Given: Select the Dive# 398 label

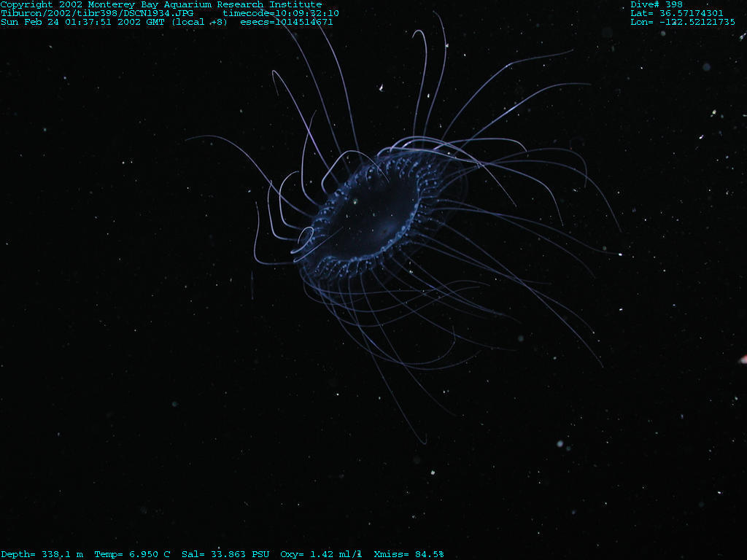Looking at the screenshot, I should [x=657, y=4].
